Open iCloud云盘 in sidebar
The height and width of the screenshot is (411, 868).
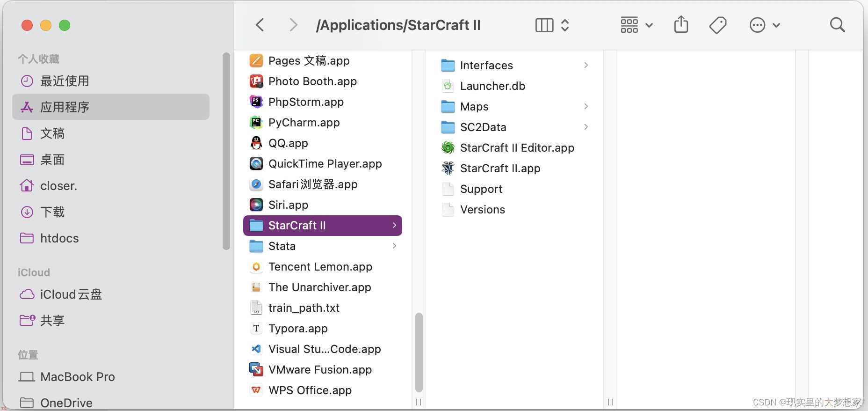pos(111,294)
